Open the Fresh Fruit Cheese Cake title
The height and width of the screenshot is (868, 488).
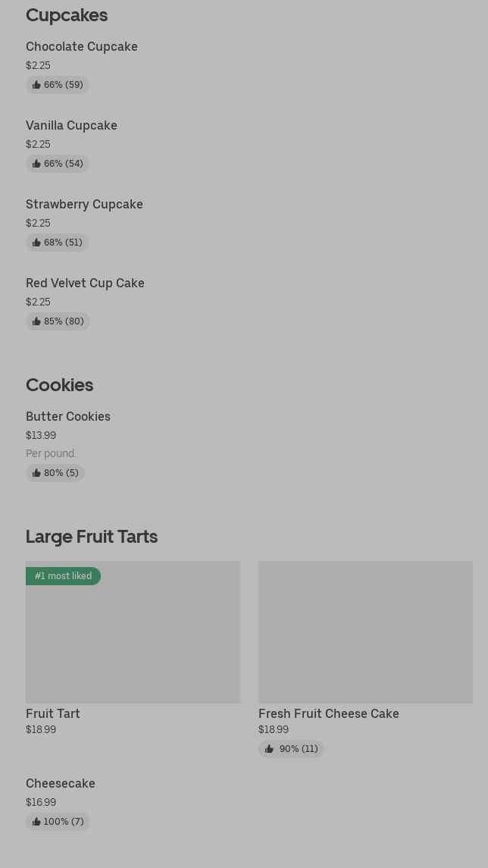[x=328, y=714]
